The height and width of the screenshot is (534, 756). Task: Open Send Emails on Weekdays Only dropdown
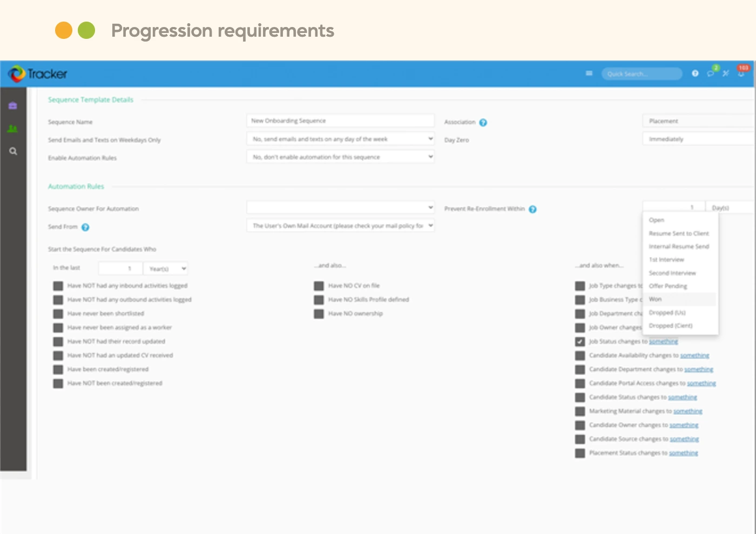tap(341, 139)
